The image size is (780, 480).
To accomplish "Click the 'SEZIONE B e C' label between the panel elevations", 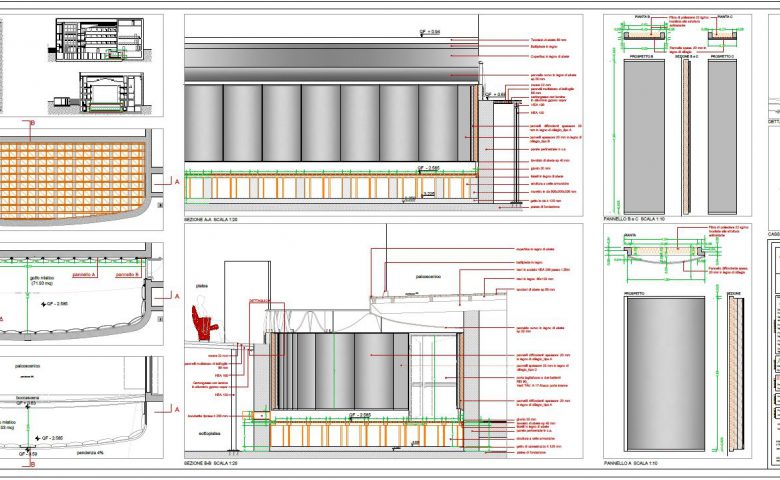I will (686, 57).
